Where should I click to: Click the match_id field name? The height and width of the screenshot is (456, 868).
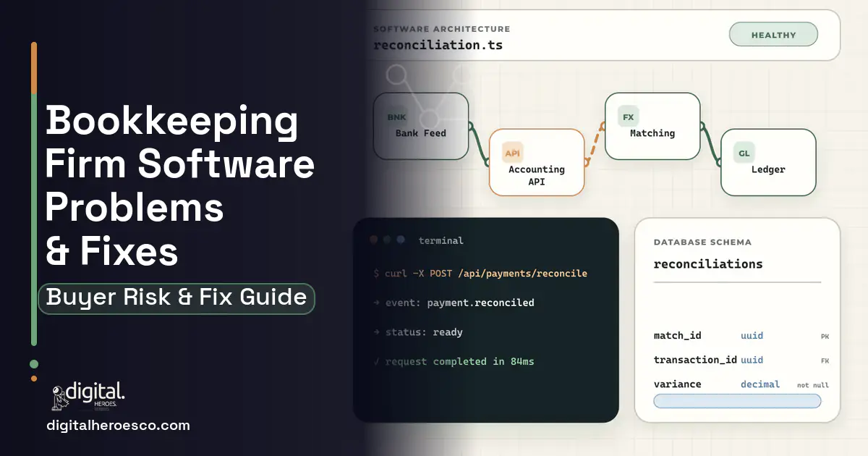[x=677, y=336]
